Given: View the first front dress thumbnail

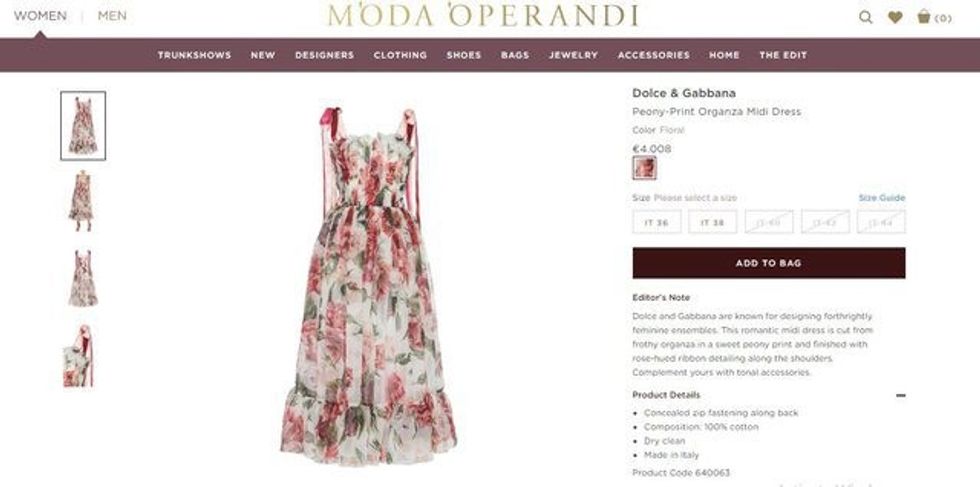Looking at the screenshot, I should click(x=83, y=126).
